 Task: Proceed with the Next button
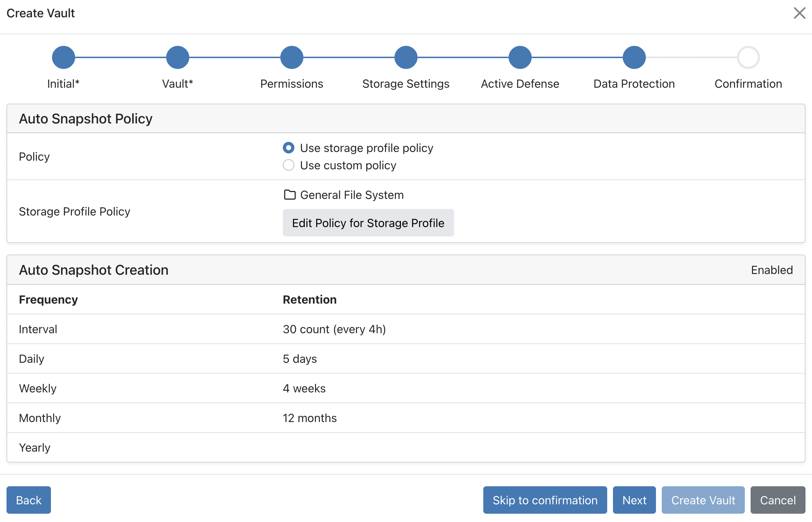coord(634,500)
